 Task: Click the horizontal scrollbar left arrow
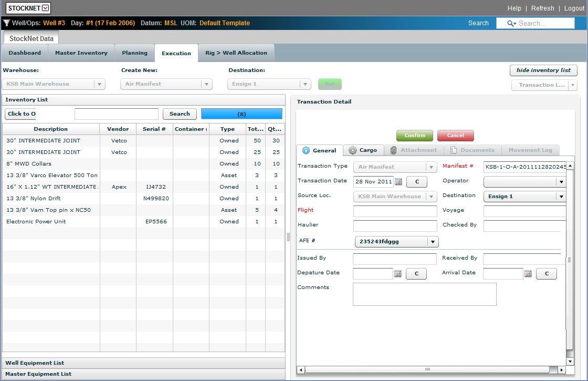click(x=301, y=370)
